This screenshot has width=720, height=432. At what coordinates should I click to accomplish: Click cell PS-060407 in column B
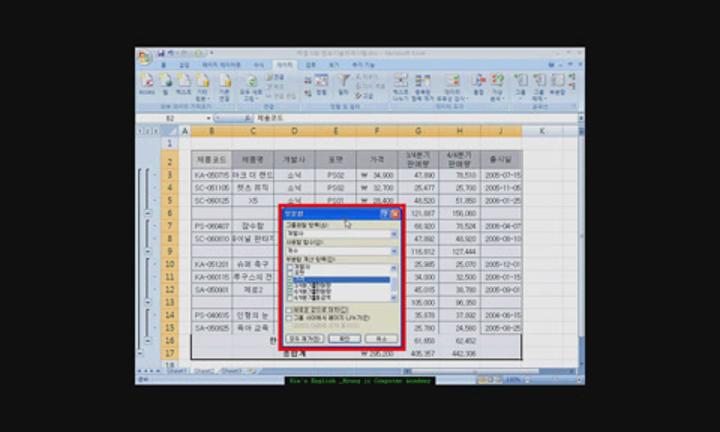(x=212, y=226)
